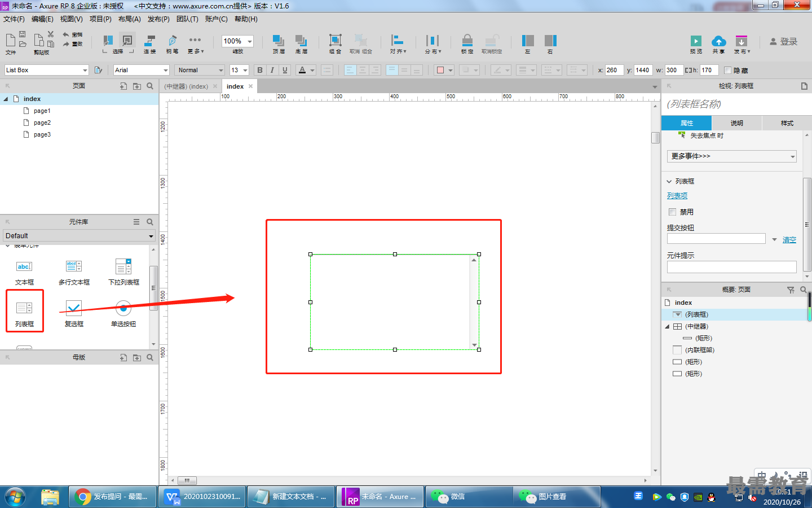The width and height of the screenshot is (812, 508).
Task: Apply bold formatting
Action: click(260, 70)
